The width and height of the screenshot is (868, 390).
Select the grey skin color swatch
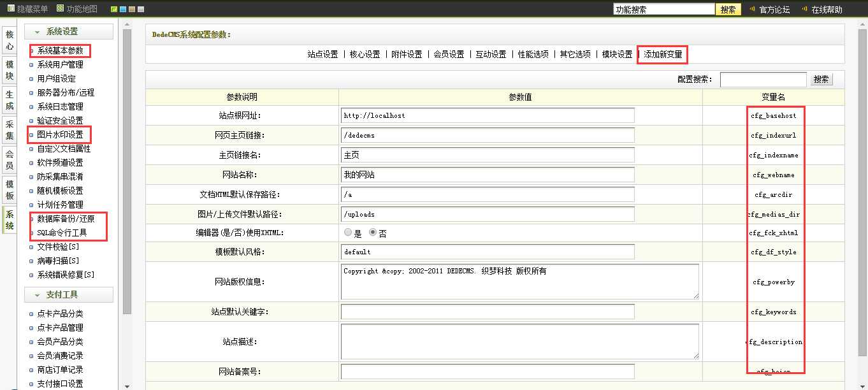click(140, 10)
